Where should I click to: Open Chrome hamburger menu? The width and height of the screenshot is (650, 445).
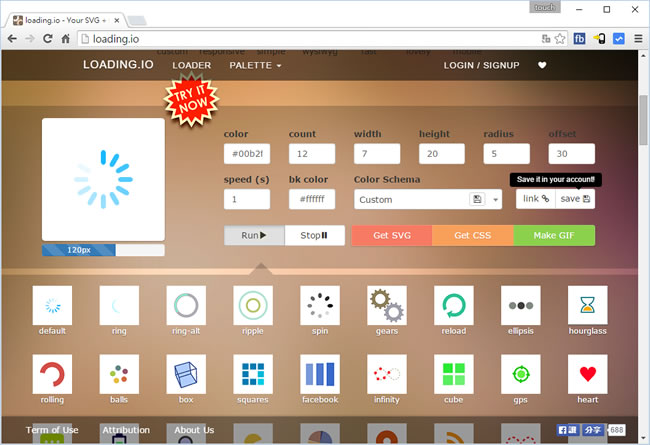[x=638, y=39]
